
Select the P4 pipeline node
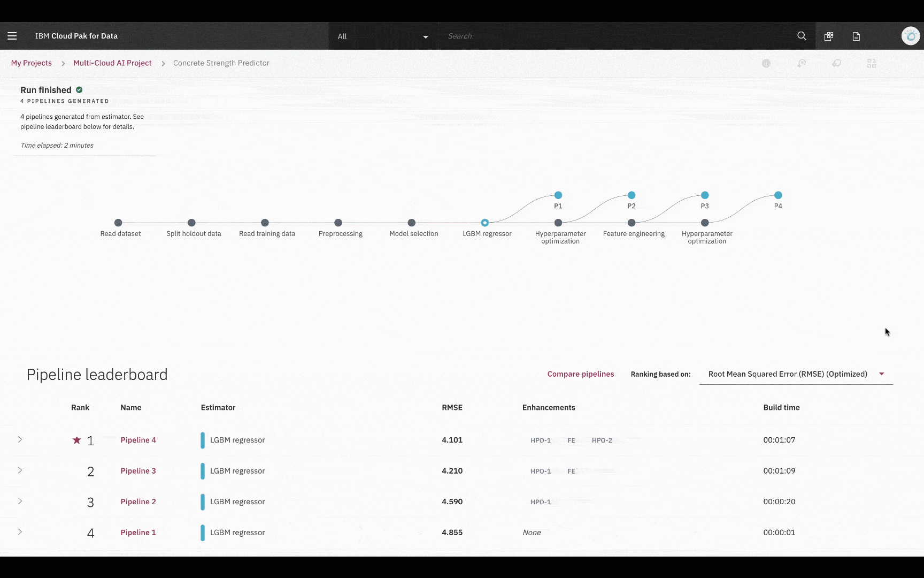pyautogui.click(x=778, y=195)
